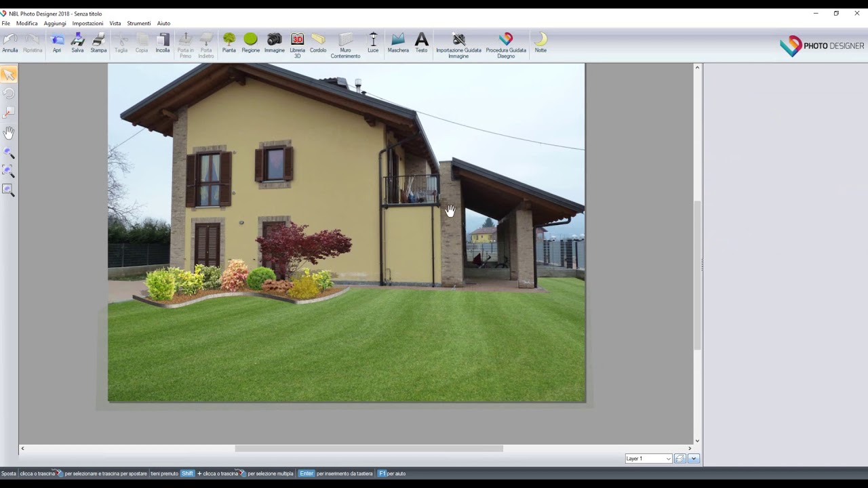Click the zoom-window magnifier tool
The width and height of the screenshot is (868, 488).
[x=8, y=191]
